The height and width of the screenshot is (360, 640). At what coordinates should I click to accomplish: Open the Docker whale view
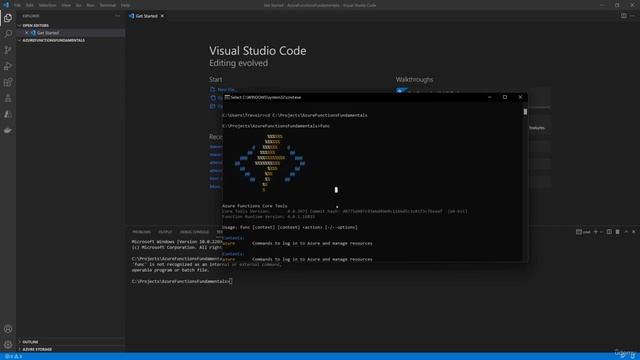(8, 131)
